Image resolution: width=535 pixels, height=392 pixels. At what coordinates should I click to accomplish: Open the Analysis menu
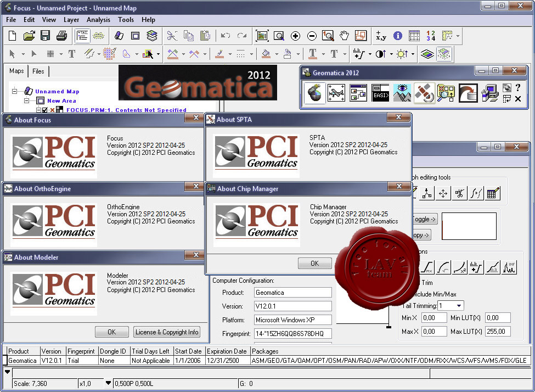(x=98, y=20)
